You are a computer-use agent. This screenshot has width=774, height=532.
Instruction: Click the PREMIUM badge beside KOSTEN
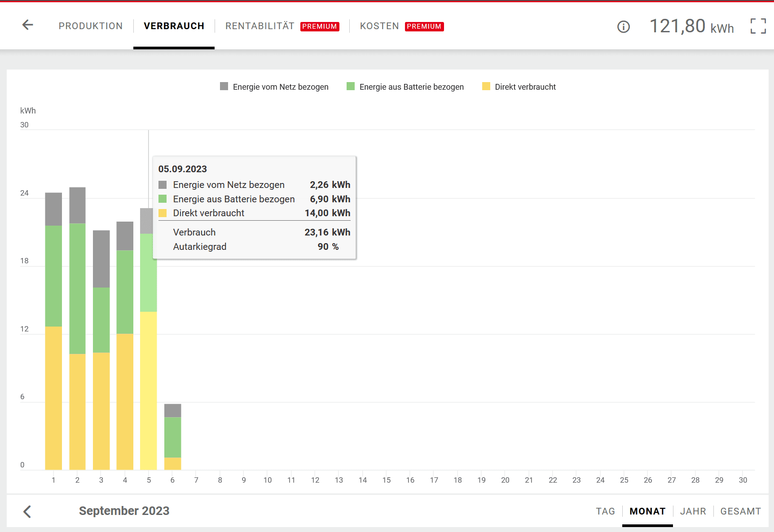coord(424,26)
